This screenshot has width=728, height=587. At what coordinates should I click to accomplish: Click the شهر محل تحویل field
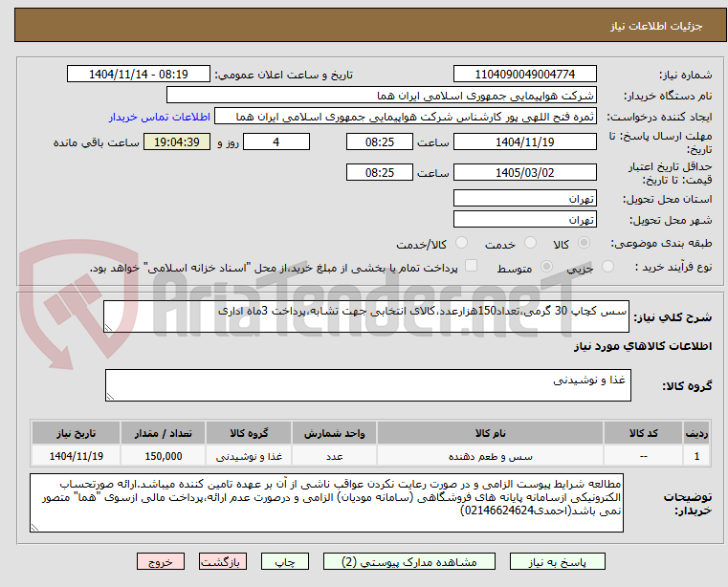click(524, 220)
